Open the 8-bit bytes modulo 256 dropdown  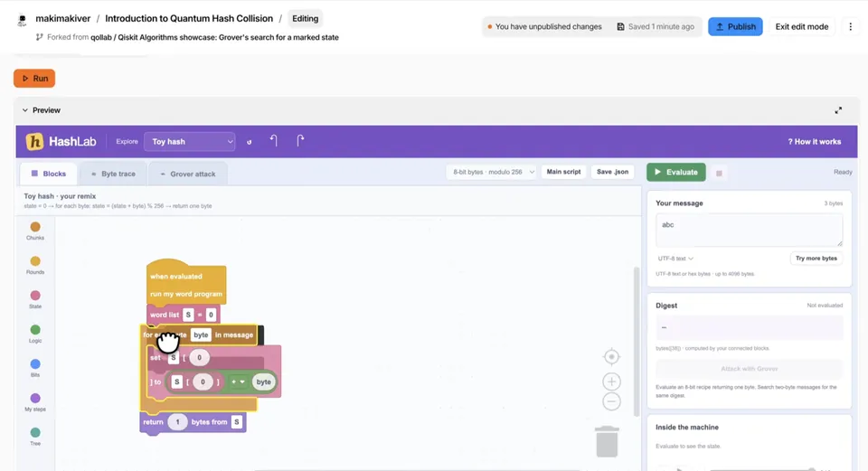(492, 172)
